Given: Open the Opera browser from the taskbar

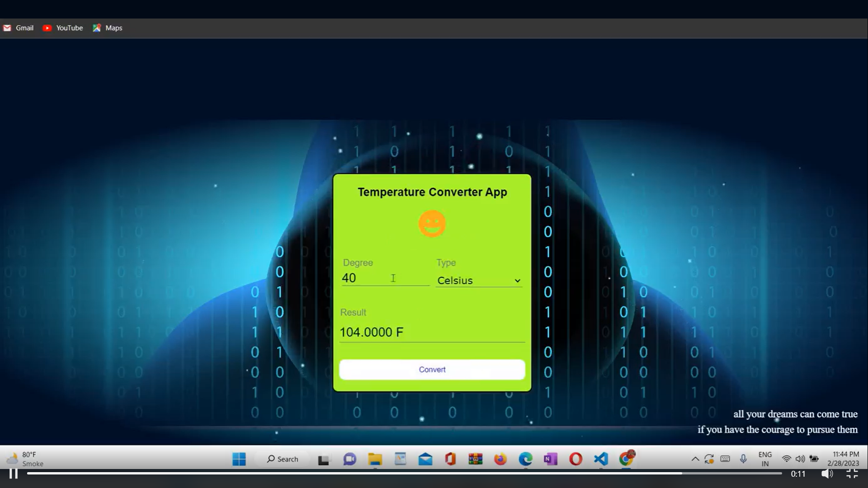Looking at the screenshot, I should pos(575,459).
